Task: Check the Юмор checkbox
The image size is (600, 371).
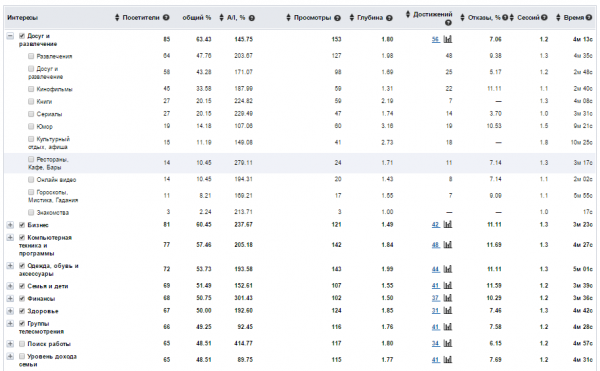Action: [x=31, y=126]
